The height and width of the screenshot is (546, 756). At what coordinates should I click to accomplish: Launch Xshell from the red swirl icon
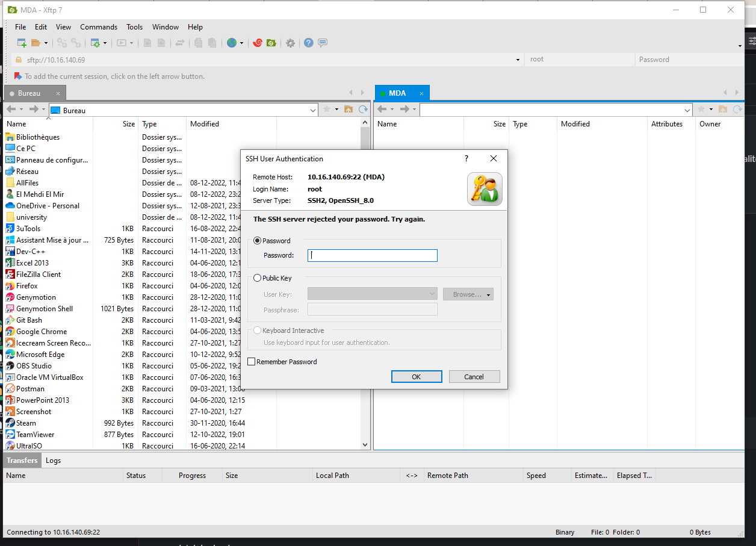pos(258,43)
